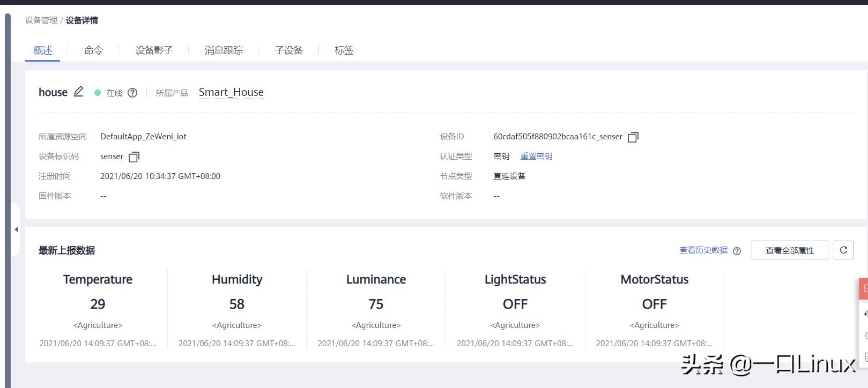Click the MotorStatus property title

(x=655, y=279)
